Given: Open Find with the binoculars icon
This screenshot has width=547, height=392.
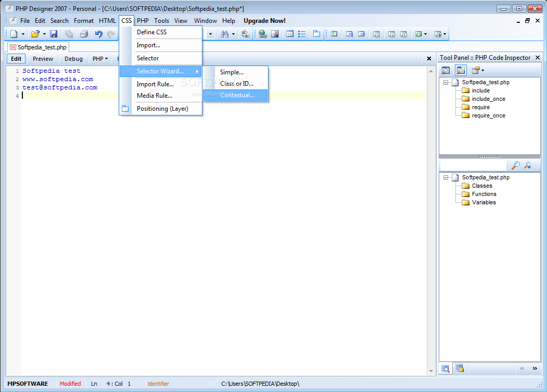Looking at the screenshot, I should click(x=225, y=34).
